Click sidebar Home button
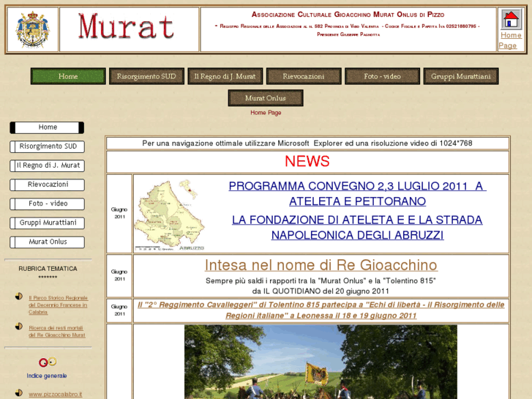Screen dimensions: 532x399 pyautogui.click(x=47, y=127)
